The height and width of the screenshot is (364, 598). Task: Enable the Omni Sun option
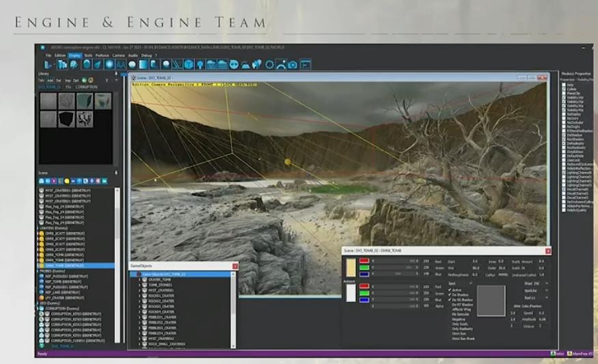coord(459,333)
